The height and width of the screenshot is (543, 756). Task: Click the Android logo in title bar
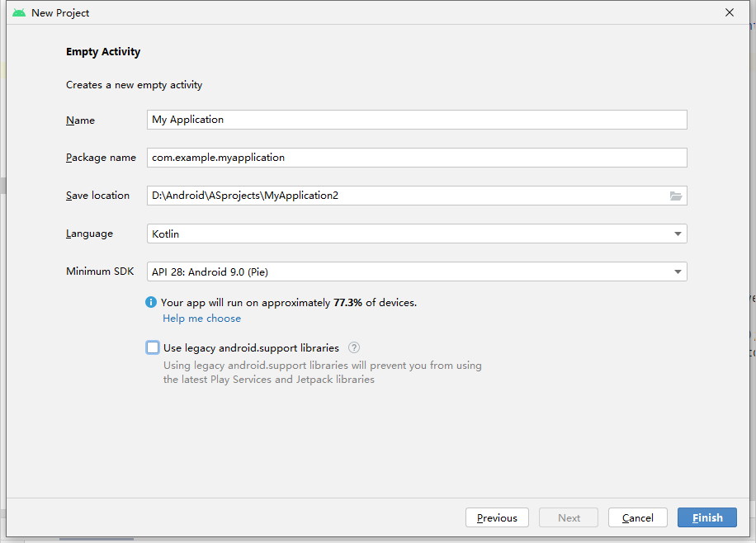point(19,12)
